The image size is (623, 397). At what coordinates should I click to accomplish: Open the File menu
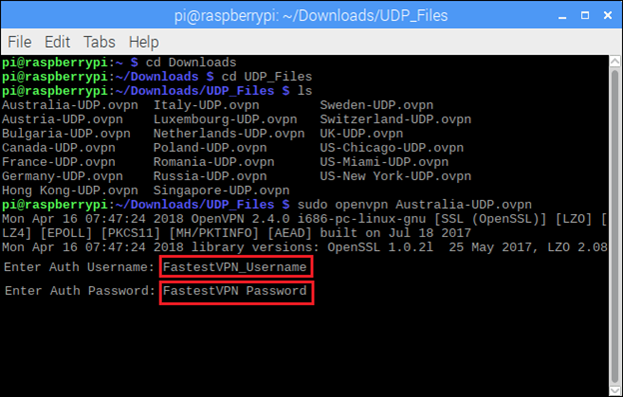[19, 42]
